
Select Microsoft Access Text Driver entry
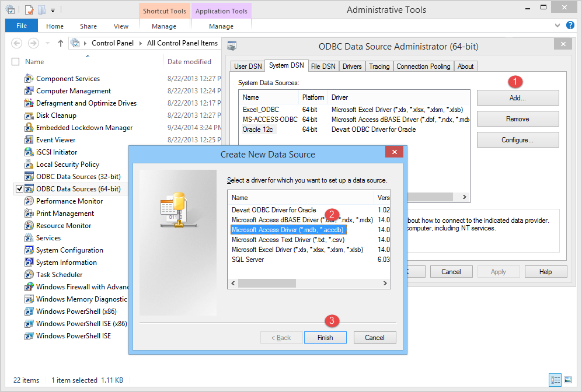(x=288, y=240)
